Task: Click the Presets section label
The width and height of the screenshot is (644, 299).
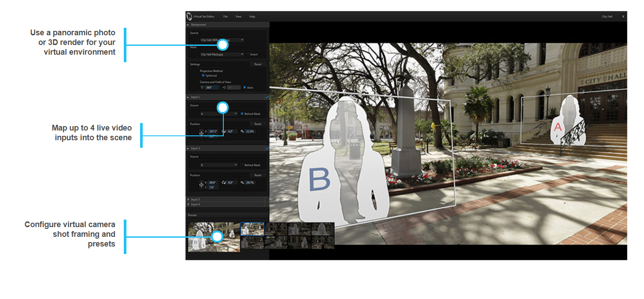Action: tap(192, 215)
